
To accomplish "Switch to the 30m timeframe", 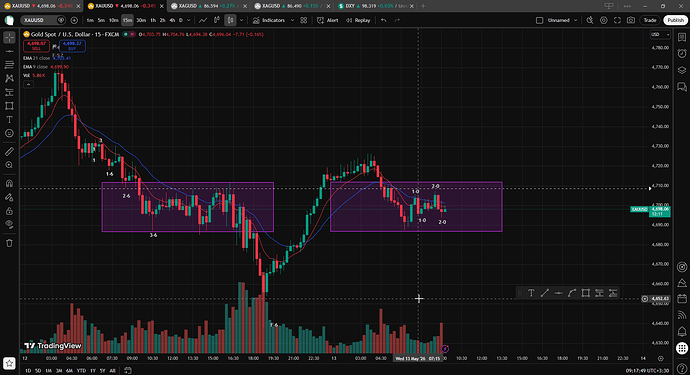I will (141, 20).
